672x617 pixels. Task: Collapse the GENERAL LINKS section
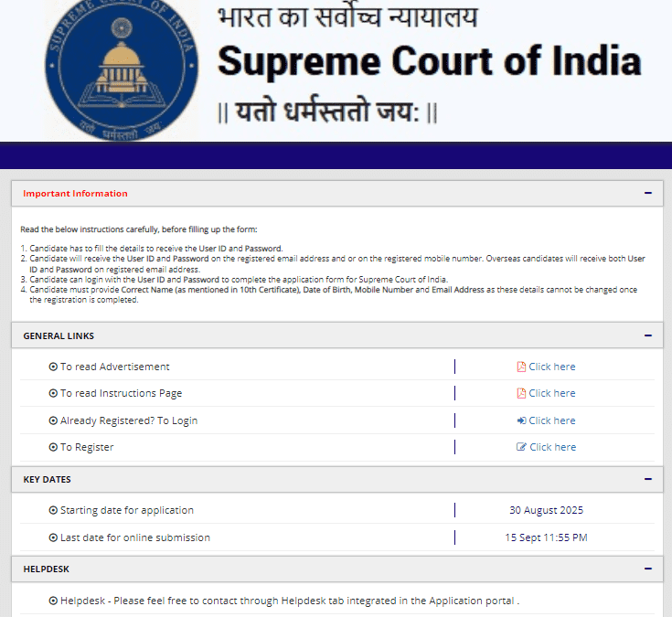click(x=647, y=335)
